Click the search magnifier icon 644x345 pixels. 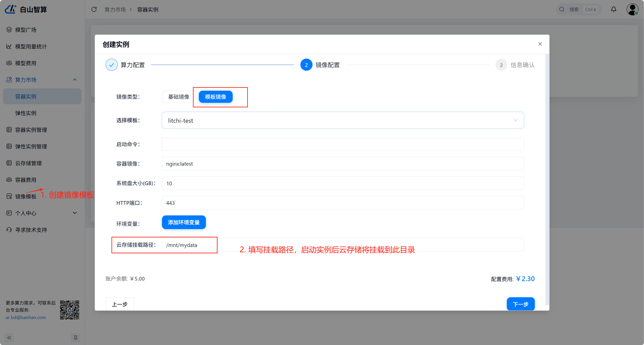[x=562, y=9]
